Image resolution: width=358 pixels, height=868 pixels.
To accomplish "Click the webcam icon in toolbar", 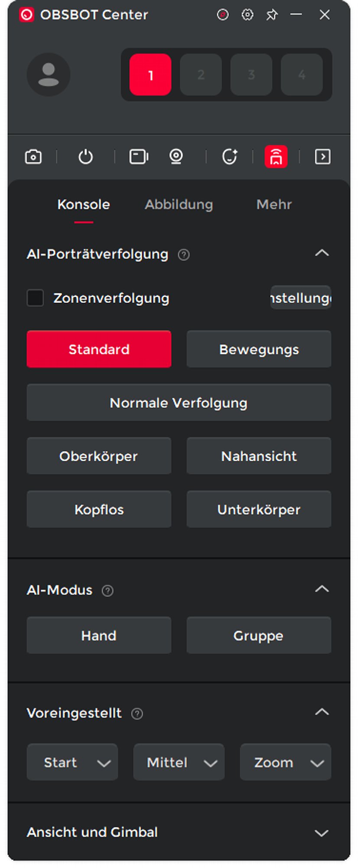I will (x=176, y=157).
